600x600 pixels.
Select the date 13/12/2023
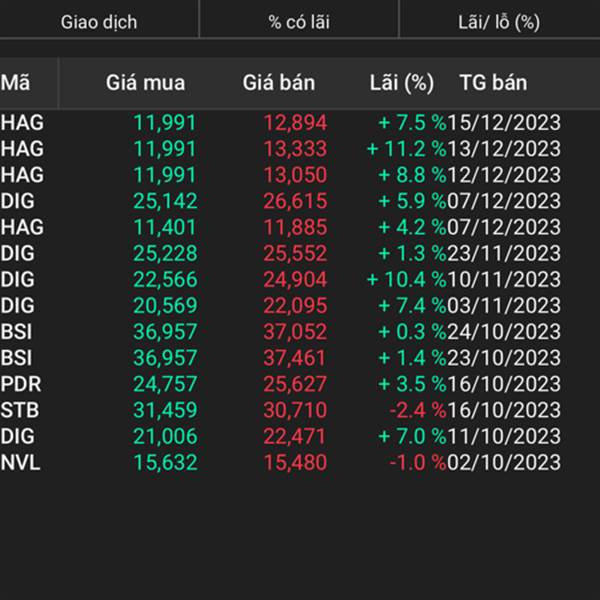point(504,149)
